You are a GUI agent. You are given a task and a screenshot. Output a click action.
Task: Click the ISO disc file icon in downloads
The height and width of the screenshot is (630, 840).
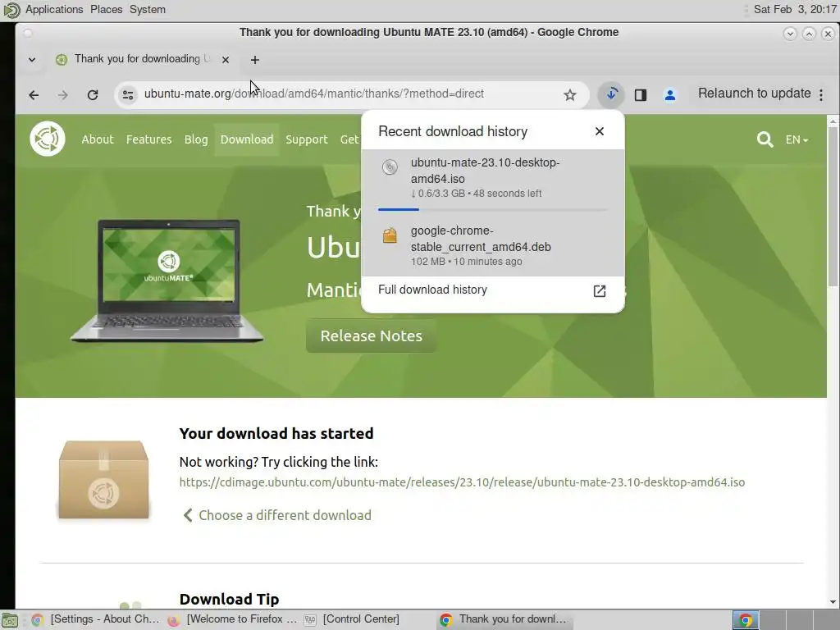tap(390, 167)
